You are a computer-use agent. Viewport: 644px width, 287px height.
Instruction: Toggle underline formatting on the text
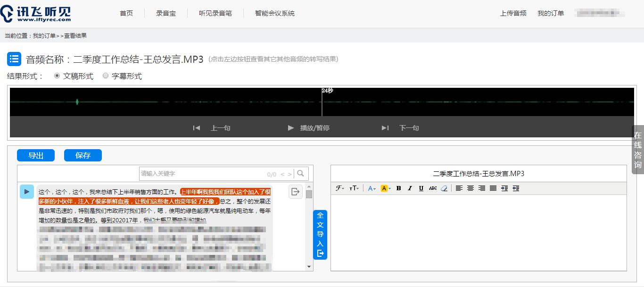[x=421, y=188]
